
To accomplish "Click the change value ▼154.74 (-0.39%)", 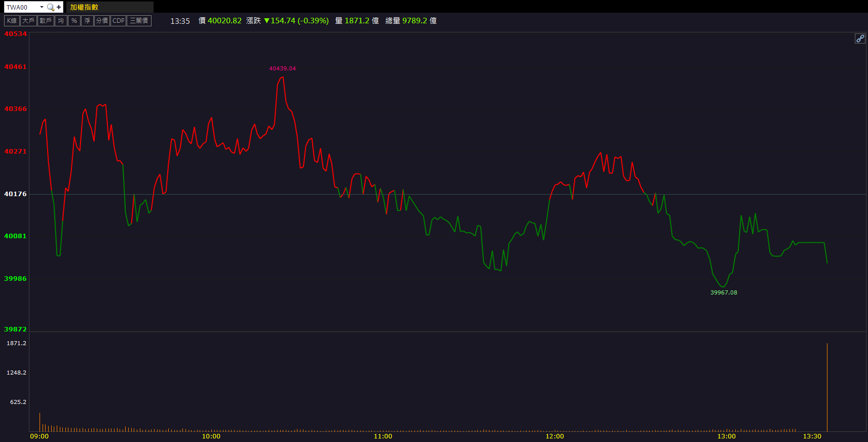I will coord(296,21).
